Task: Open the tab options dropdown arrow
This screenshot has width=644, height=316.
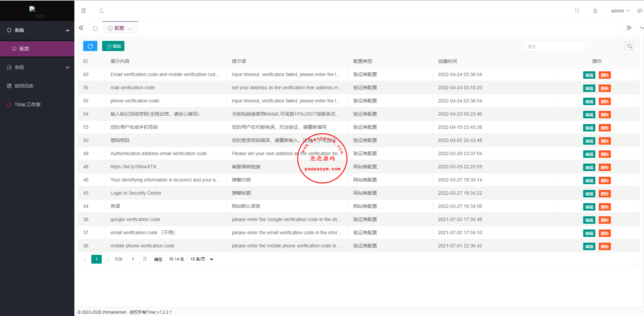Action: [642, 28]
